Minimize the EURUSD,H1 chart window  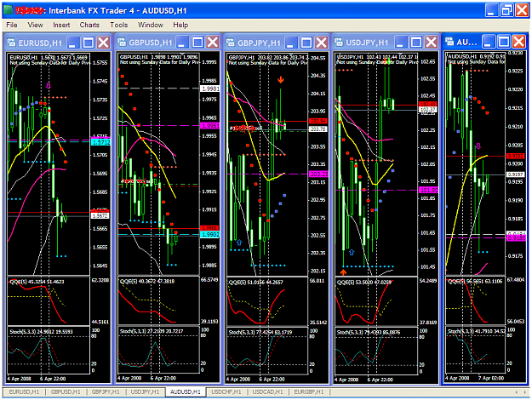tap(73, 43)
